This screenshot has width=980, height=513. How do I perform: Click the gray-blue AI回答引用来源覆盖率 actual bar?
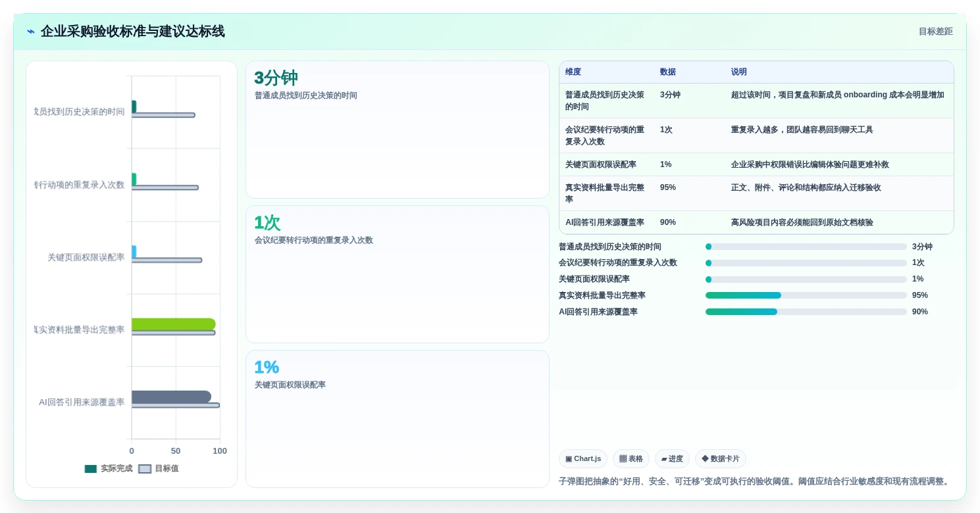point(171,397)
